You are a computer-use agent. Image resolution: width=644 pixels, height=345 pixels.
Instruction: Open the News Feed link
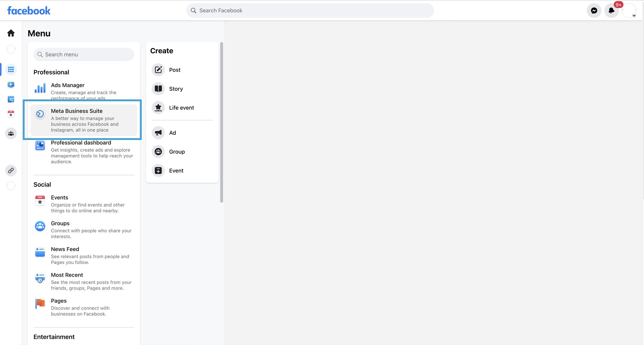coord(65,249)
